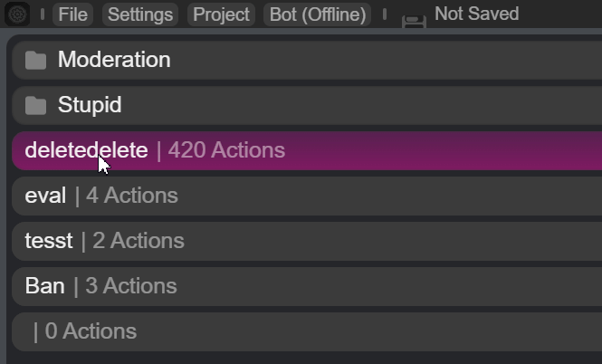Open the Project menu

[221, 14]
